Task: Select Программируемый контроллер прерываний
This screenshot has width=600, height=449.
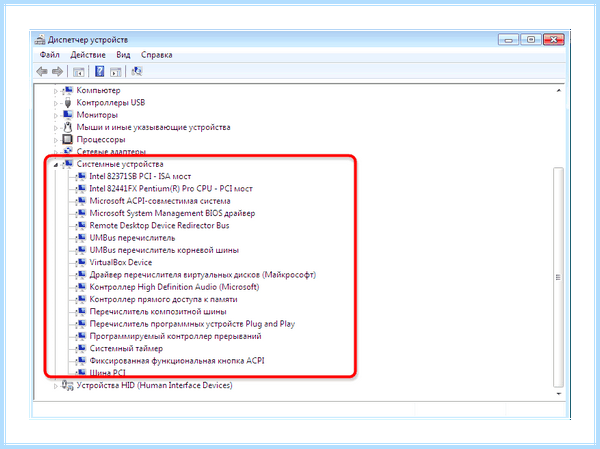Action: pos(175,336)
